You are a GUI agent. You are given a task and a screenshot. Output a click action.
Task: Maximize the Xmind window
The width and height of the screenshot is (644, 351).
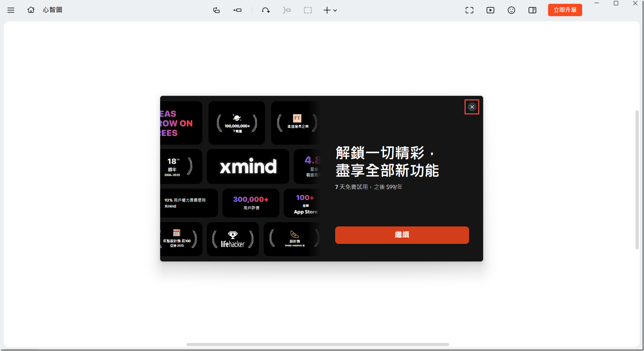(x=616, y=3)
